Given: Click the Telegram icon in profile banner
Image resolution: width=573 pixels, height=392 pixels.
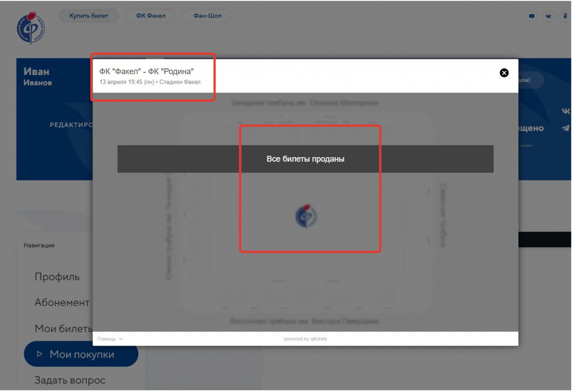Looking at the screenshot, I should point(566,128).
